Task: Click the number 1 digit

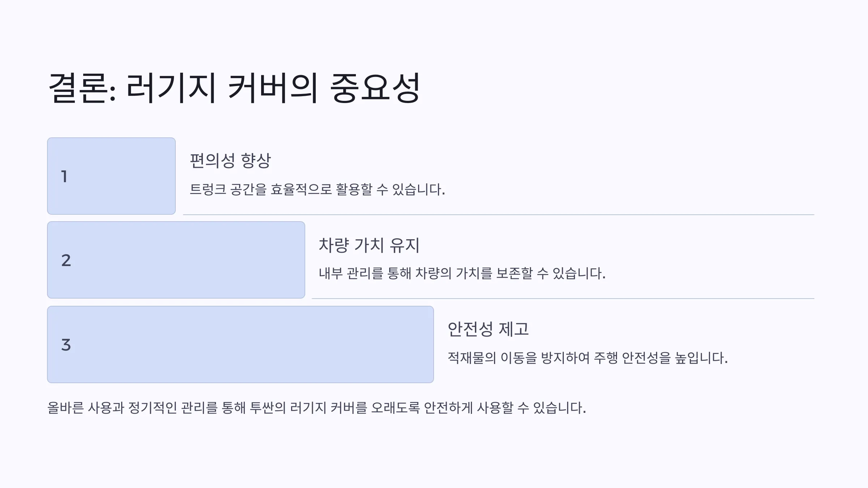Action: (x=64, y=176)
